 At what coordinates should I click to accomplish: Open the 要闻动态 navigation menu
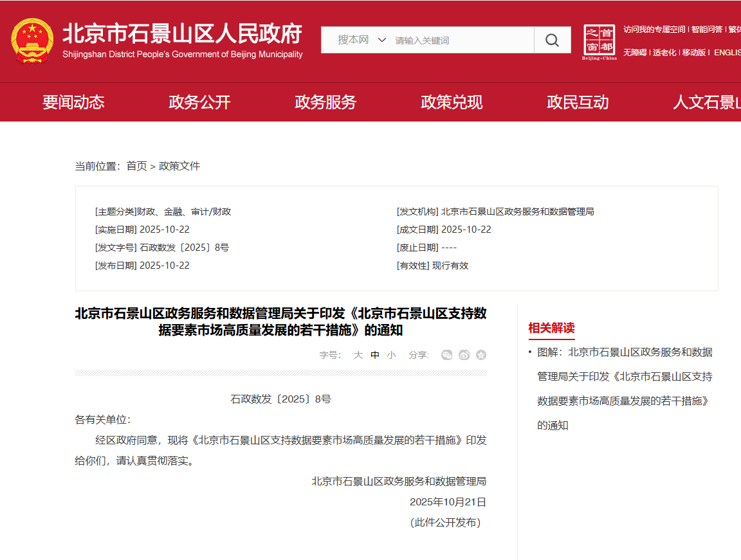[73, 102]
